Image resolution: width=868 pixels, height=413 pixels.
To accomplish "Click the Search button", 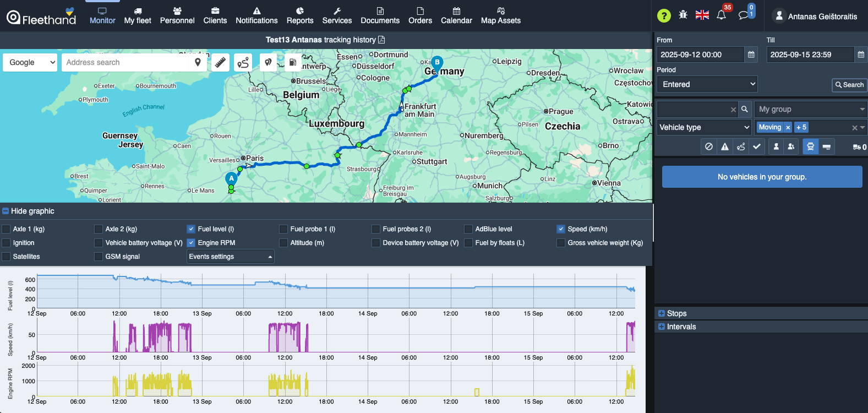I will [849, 85].
